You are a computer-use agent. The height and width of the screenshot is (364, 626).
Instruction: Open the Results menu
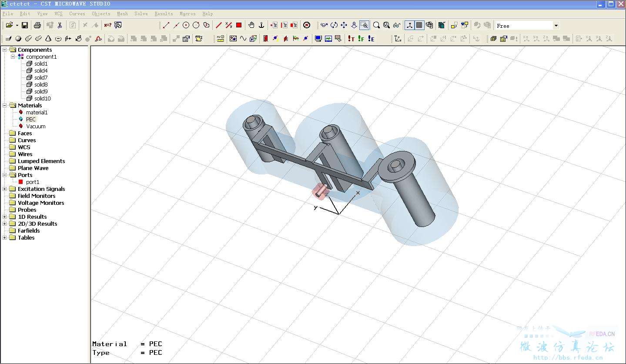click(x=164, y=13)
